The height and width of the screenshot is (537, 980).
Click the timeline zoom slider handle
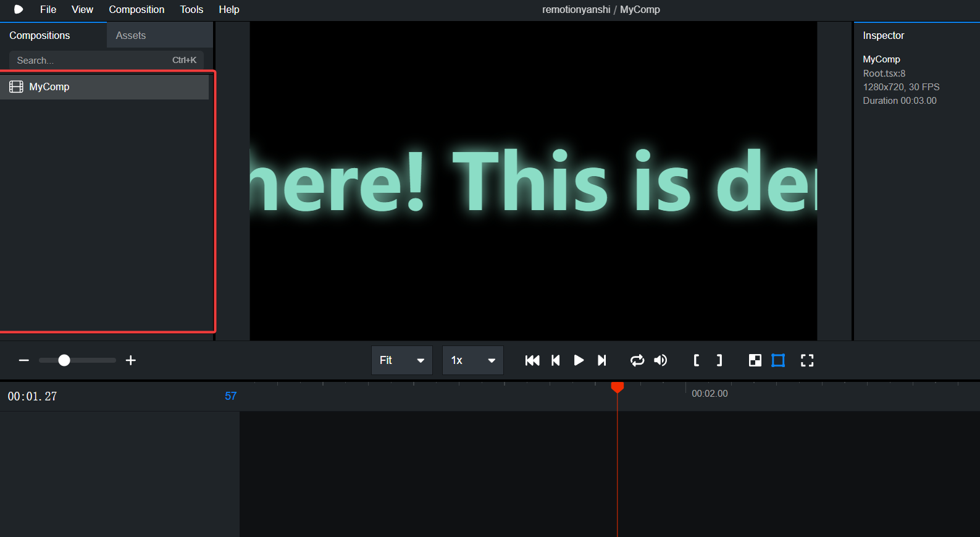[x=64, y=360]
